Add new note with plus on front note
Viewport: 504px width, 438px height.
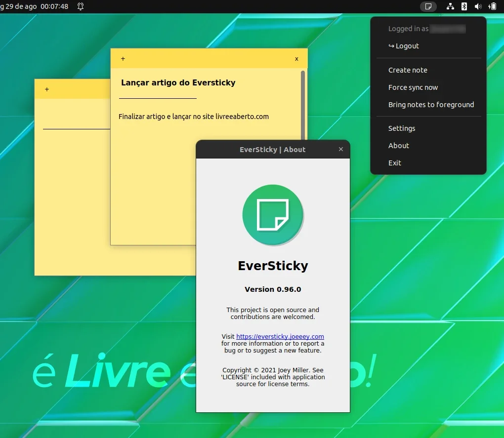[x=123, y=59]
